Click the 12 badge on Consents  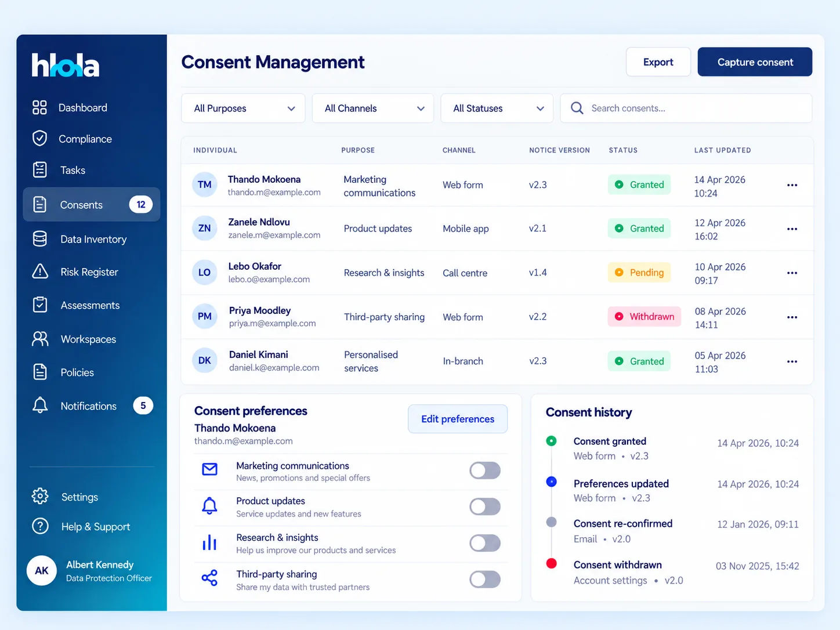coord(141,204)
